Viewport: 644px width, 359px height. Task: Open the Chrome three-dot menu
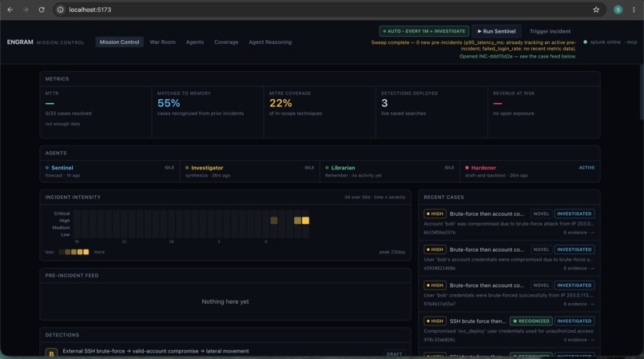click(x=634, y=10)
